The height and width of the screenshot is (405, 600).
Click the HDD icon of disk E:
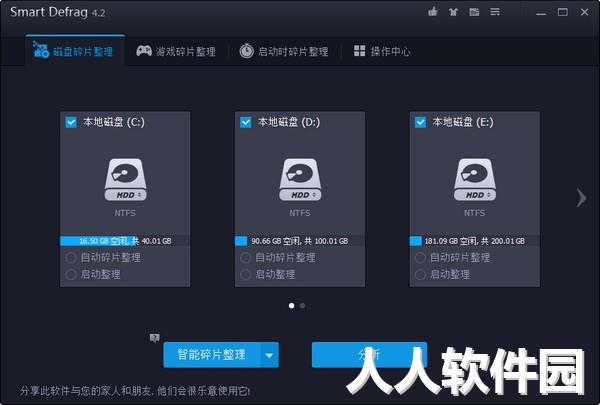474,180
